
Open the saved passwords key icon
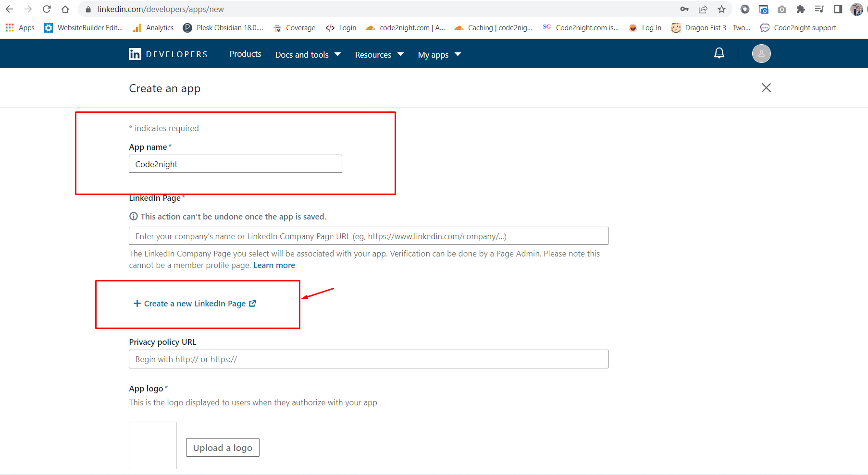pos(684,9)
